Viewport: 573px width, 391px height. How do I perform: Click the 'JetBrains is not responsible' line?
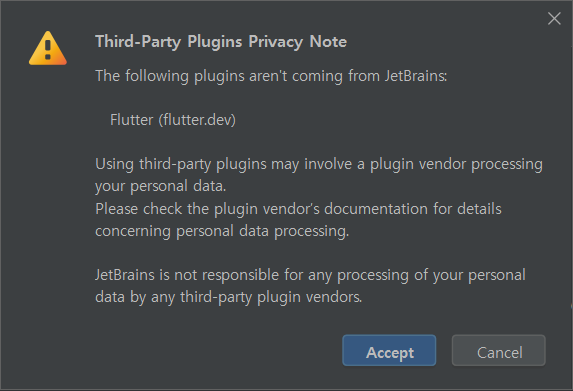[x=311, y=275]
